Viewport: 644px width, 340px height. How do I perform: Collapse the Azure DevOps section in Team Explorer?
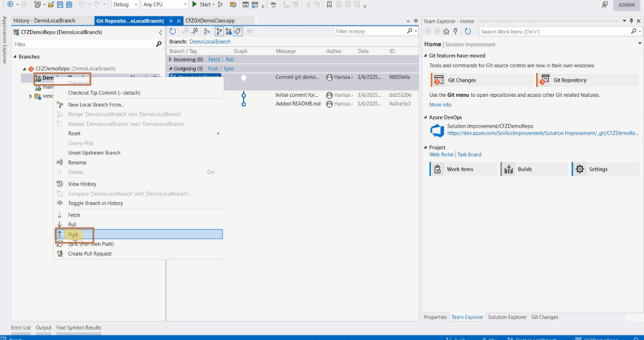pos(426,117)
